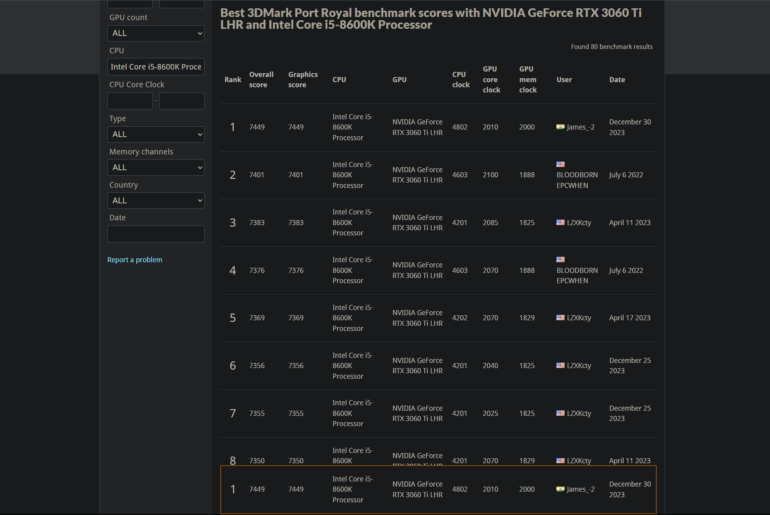Select overall score 7350 in rank 8 row
The image size is (770, 515).
click(x=257, y=461)
